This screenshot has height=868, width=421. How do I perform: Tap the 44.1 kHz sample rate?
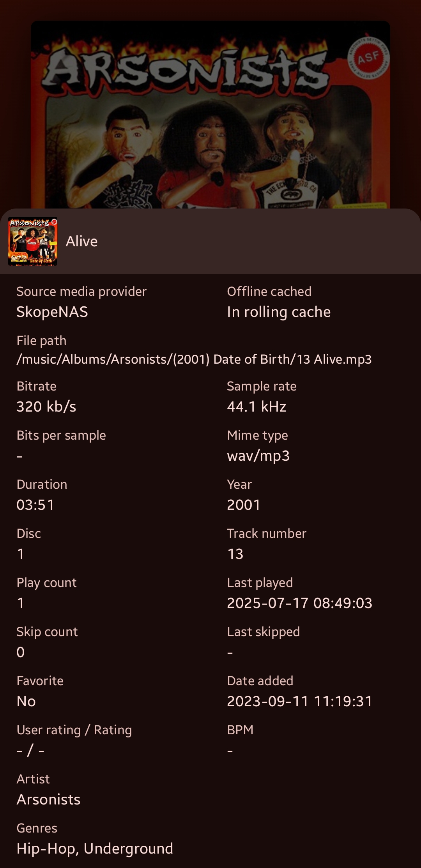pyautogui.click(x=256, y=407)
